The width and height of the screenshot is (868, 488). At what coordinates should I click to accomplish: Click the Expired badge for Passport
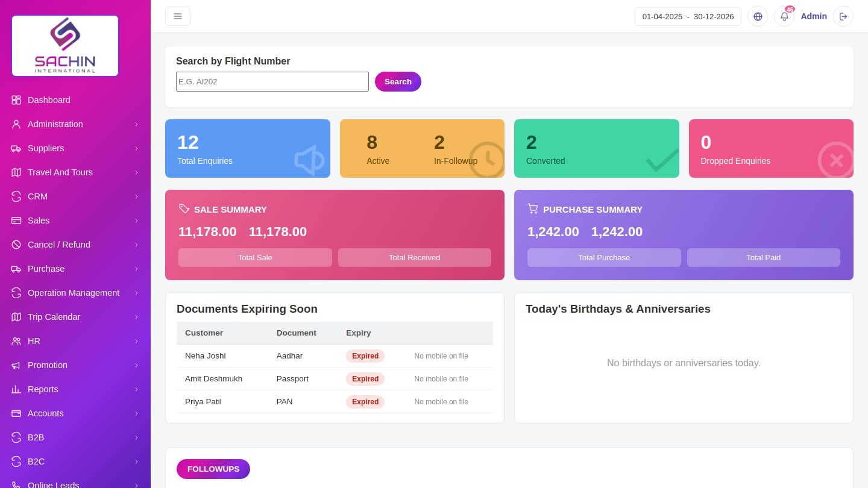coord(365,379)
